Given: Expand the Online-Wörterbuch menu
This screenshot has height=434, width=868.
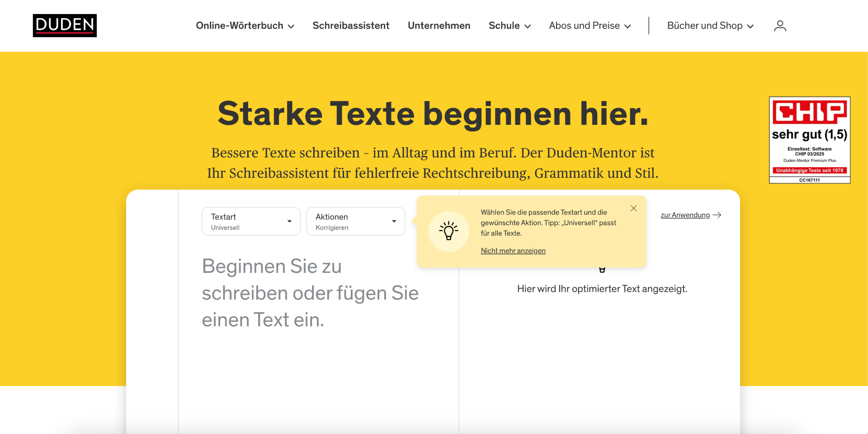Looking at the screenshot, I should (245, 26).
